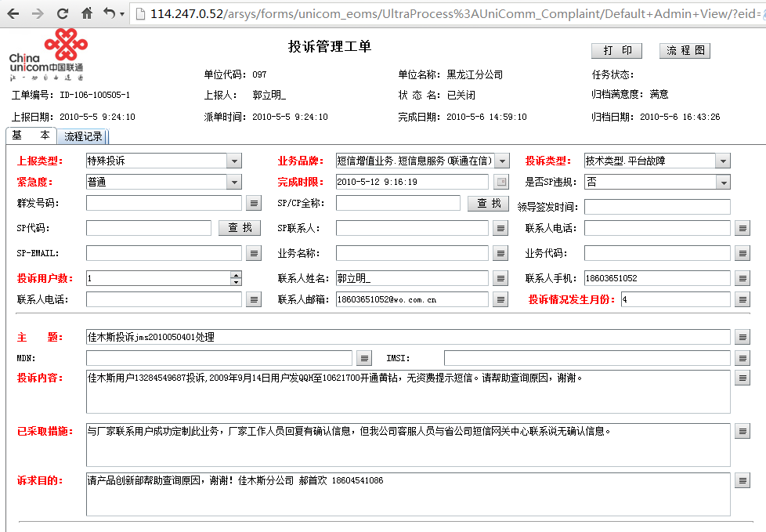Reload the page with refresh icon
Screen dimensions: 766x532
click(63, 13)
